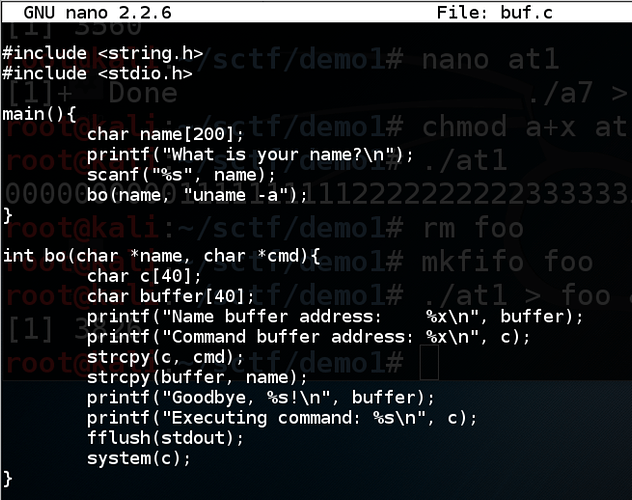The image size is (632, 500).
Task: Click the File: buf.c header label
Action: coord(495,12)
